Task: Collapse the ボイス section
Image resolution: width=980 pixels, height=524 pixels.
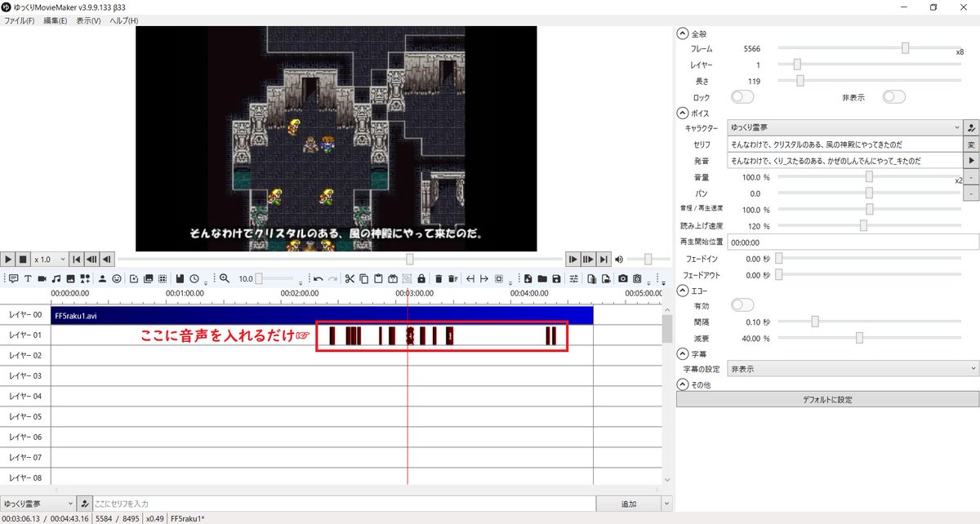Action: point(682,113)
